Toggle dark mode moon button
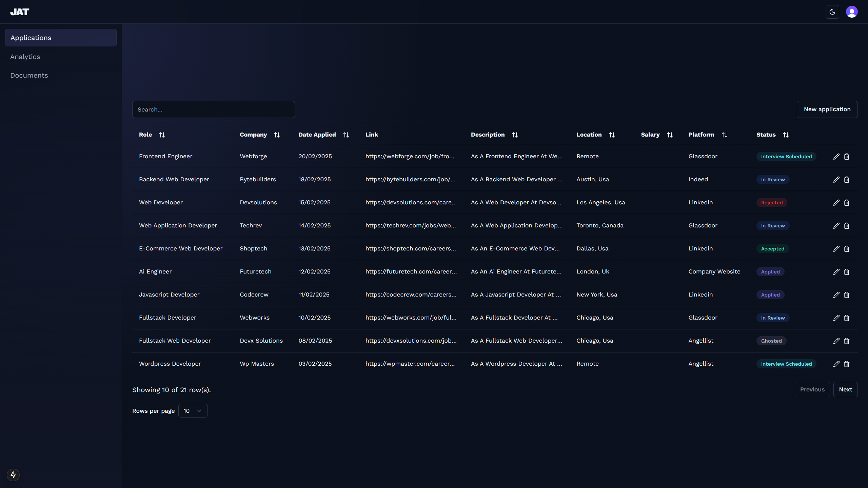 point(832,12)
